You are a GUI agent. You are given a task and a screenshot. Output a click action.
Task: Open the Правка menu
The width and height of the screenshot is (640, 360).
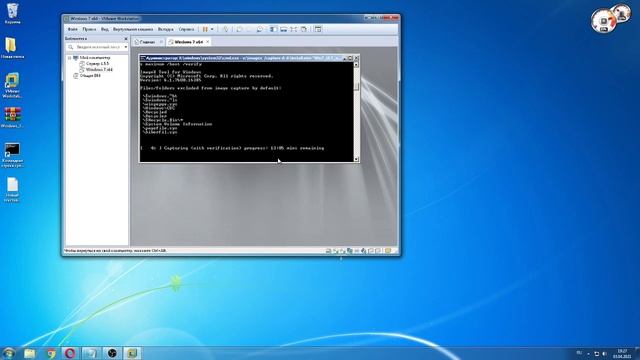click(x=89, y=29)
